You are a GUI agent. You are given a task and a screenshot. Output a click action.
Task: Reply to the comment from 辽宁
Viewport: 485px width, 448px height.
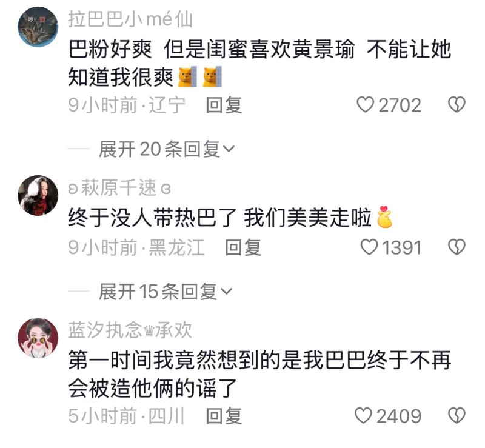coord(224,105)
